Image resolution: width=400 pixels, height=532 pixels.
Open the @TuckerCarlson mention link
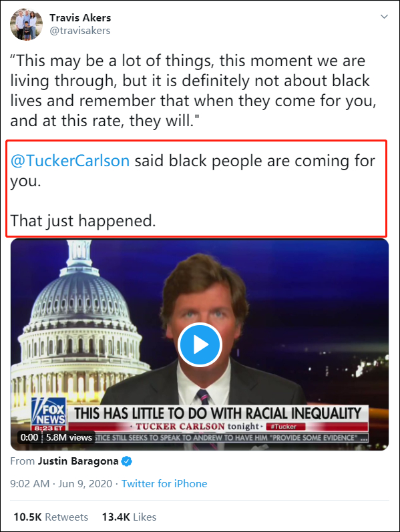coord(70,160)
